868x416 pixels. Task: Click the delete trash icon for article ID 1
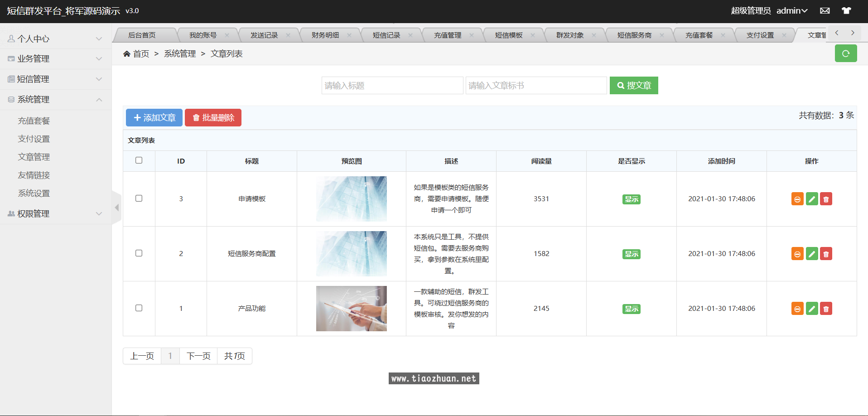(826, 308)
